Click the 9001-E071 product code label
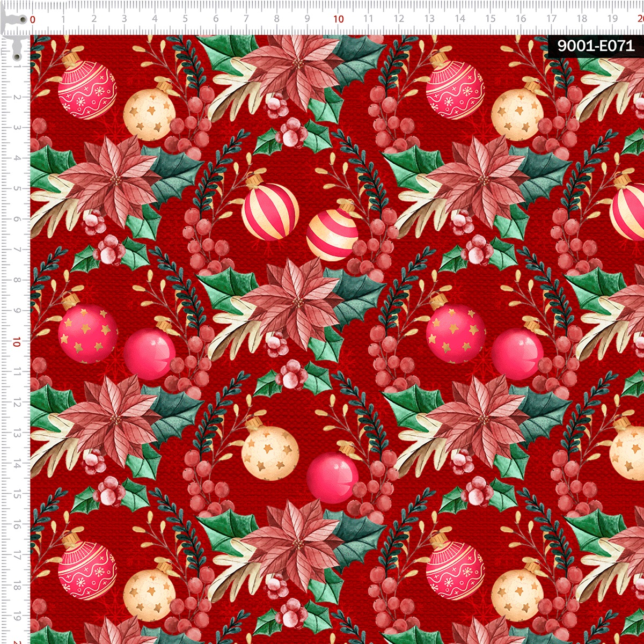The width and height of the screenshot is (644, 644). [x=596, y=46]
